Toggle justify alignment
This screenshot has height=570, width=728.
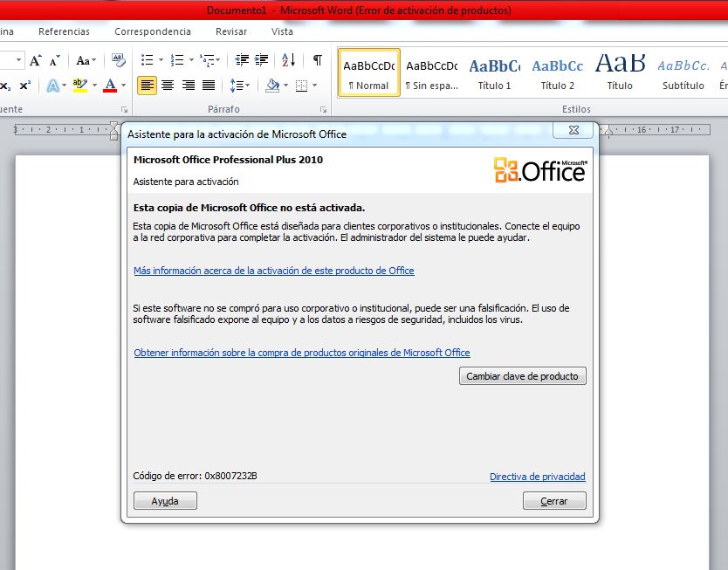click(209, 86)
